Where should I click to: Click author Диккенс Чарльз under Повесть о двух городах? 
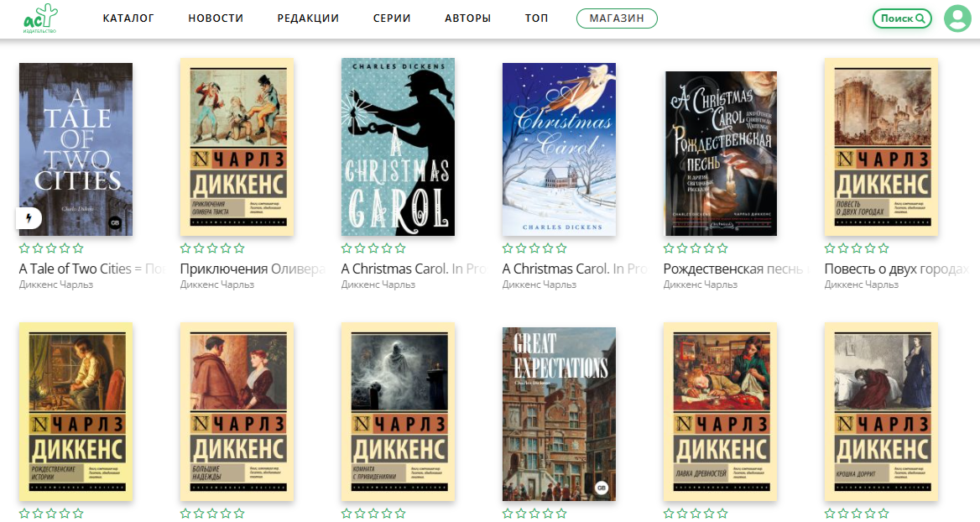[x=861, y=284]
